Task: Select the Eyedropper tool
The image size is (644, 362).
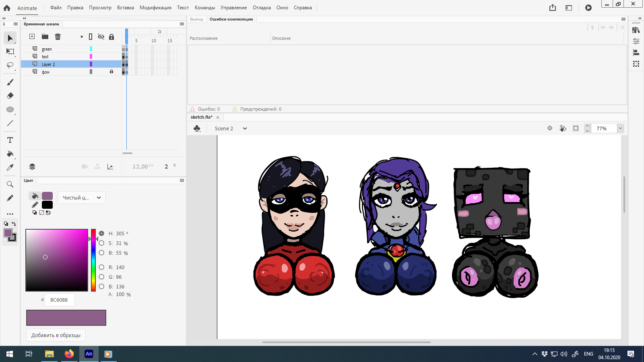Action: (x=10, y=167)
